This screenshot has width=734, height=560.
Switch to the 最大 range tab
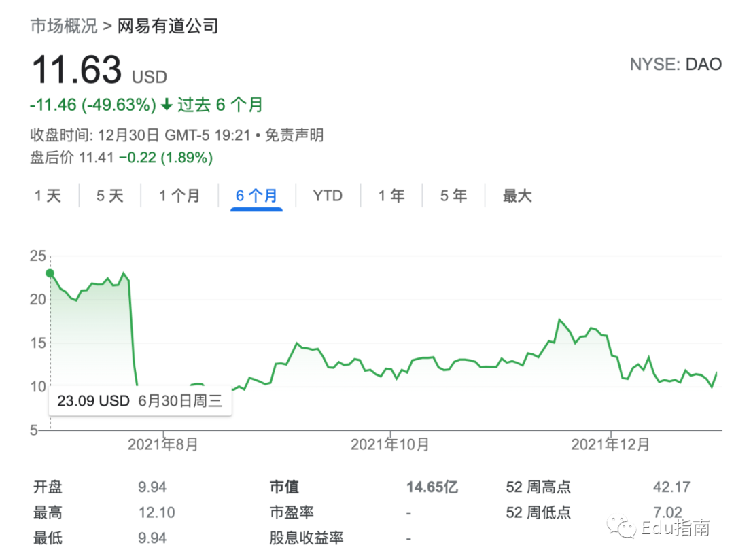tap(517, 196)
